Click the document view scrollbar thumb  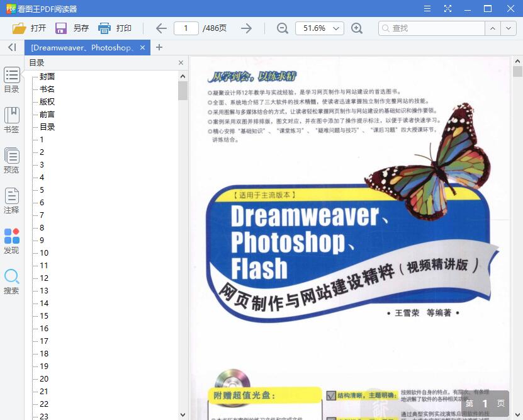click(x=517, y=72)
